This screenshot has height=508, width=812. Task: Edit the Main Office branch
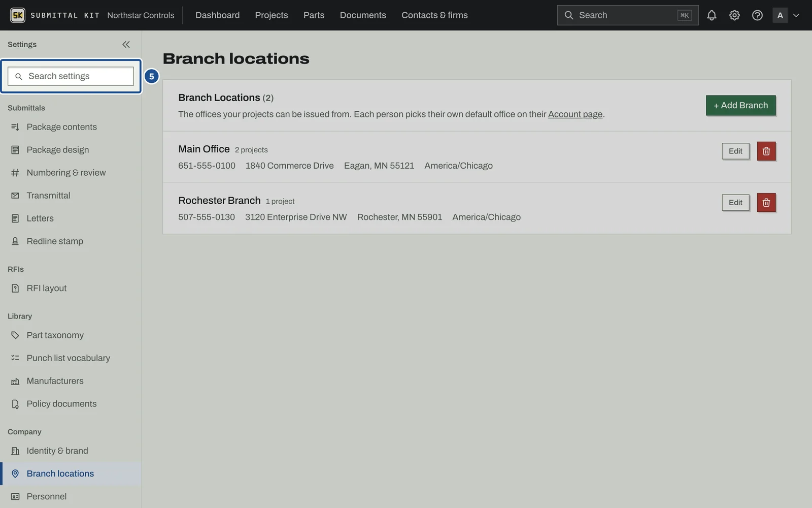click(x=735, y=151)
